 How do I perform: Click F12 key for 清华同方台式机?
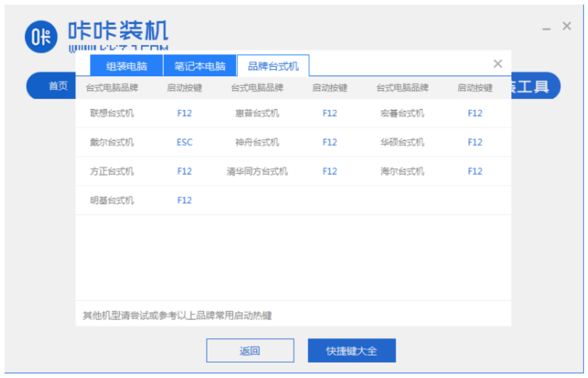point(330,171)
